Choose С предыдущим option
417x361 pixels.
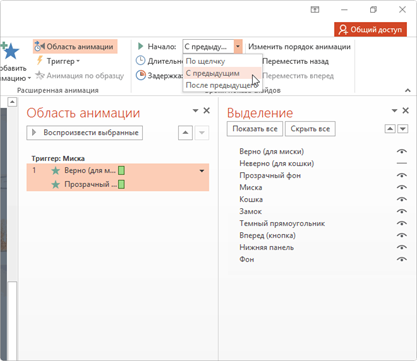[x=222, y=73]
